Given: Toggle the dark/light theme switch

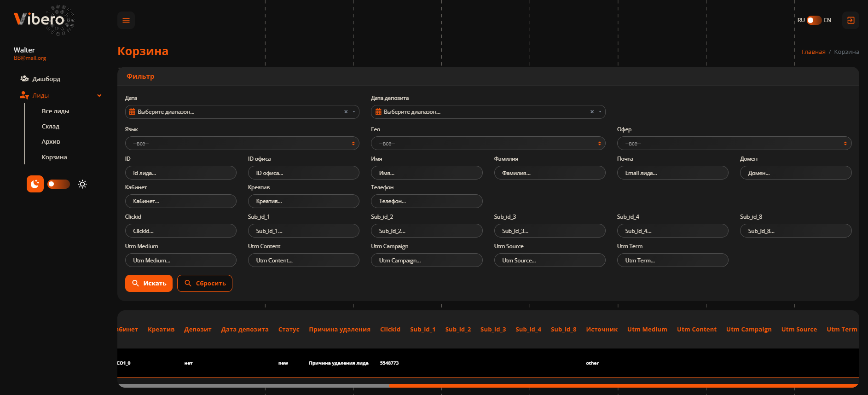Looking at the screenshot, I should coord(58,184).
